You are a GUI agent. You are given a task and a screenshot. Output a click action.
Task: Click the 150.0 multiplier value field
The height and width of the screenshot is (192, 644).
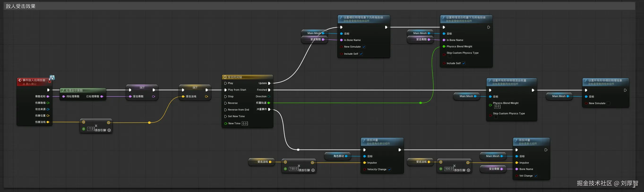(293, 169)
